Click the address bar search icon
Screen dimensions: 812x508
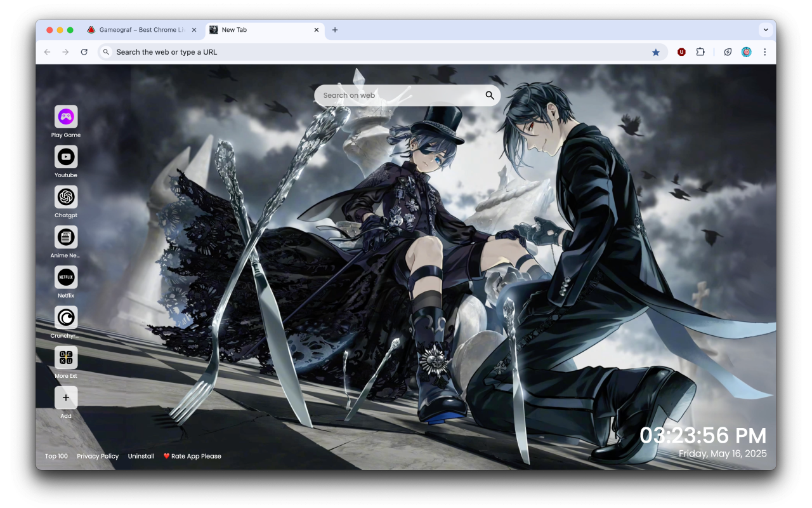(x=107, y=52)
